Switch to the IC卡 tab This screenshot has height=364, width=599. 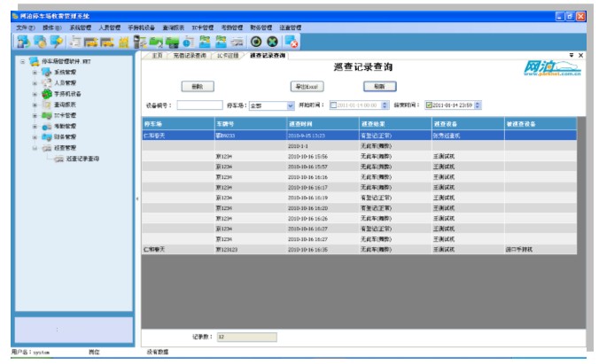[228, 56]
